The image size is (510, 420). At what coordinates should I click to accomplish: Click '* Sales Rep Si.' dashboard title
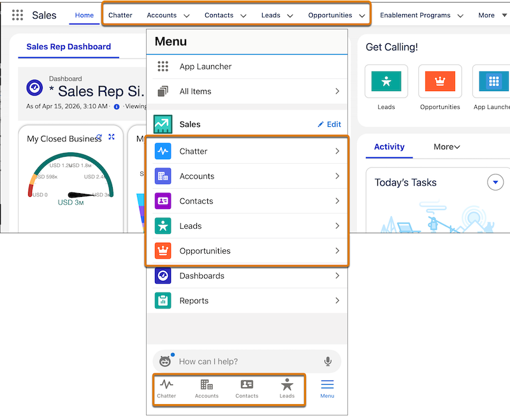[97, 91]
